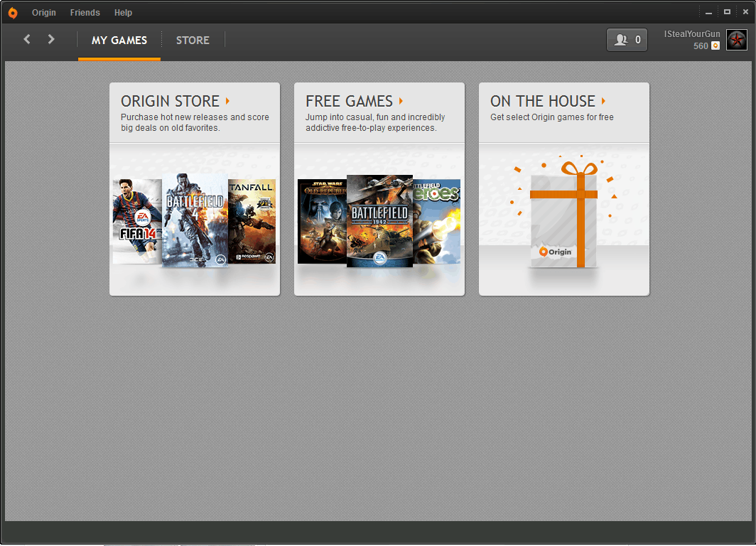Viewport: 756px width, 546px height.
Task: Click the Origin logo icon
Action: tap(13, 13)
